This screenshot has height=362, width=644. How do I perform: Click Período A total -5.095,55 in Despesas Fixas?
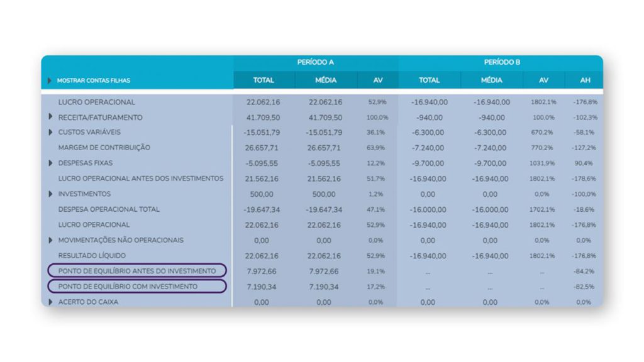[262, 163]
